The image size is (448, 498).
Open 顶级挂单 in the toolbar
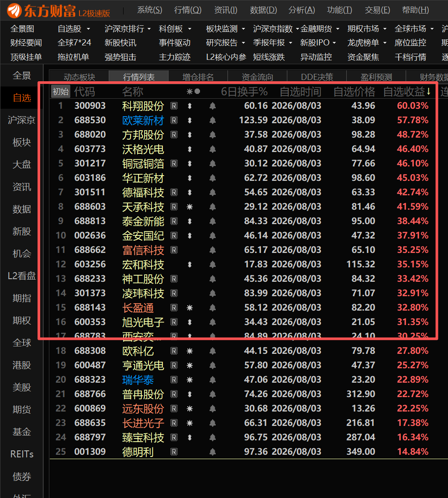pyautogui.click(x=26, y=57)
